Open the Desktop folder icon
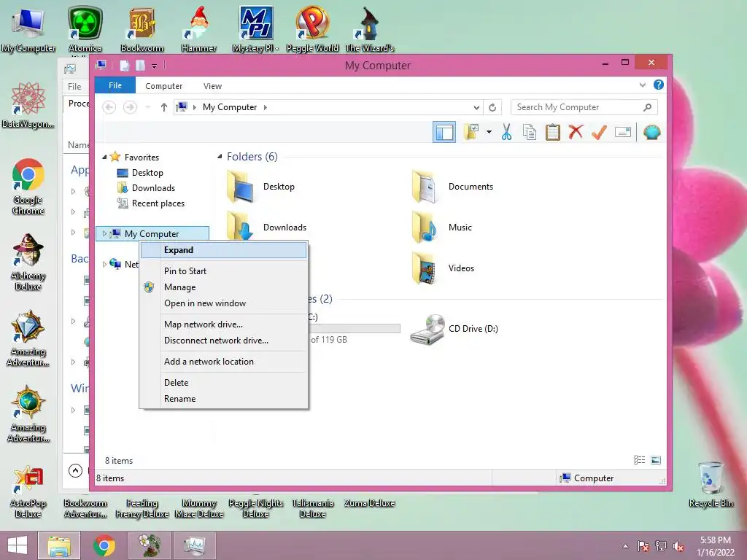The height and width of the screenshot is (560, 747). [x=241, y=187]
